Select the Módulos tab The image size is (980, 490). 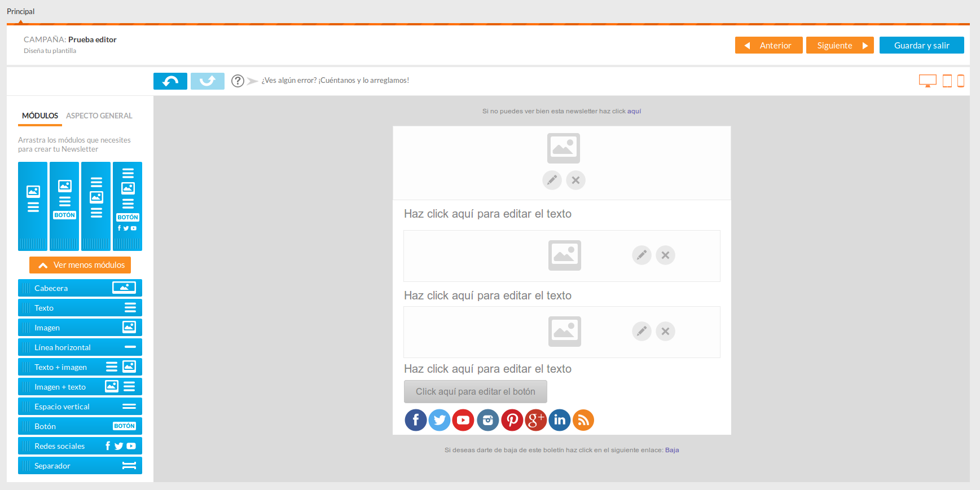click(40, 116)
